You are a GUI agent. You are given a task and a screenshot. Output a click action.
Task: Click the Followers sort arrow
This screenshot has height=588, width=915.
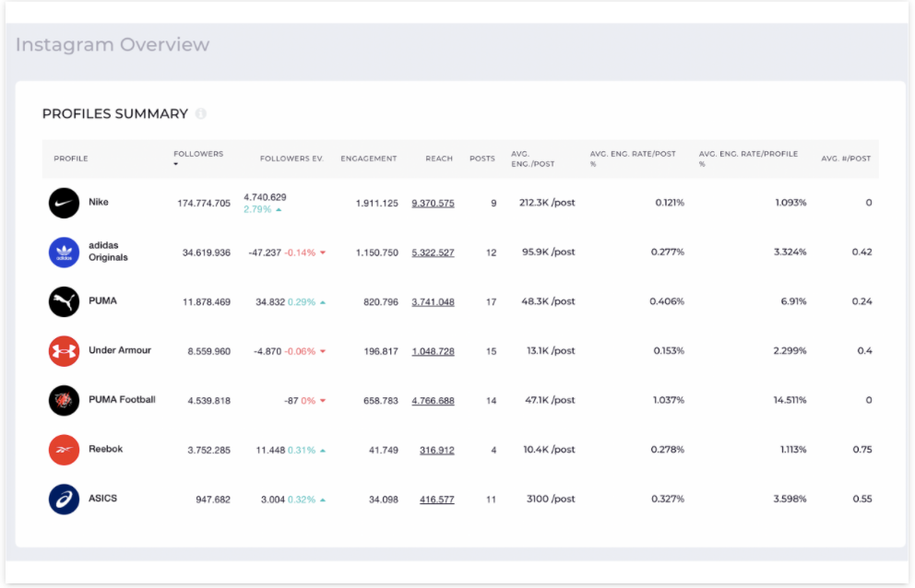(x=175, y=164)
